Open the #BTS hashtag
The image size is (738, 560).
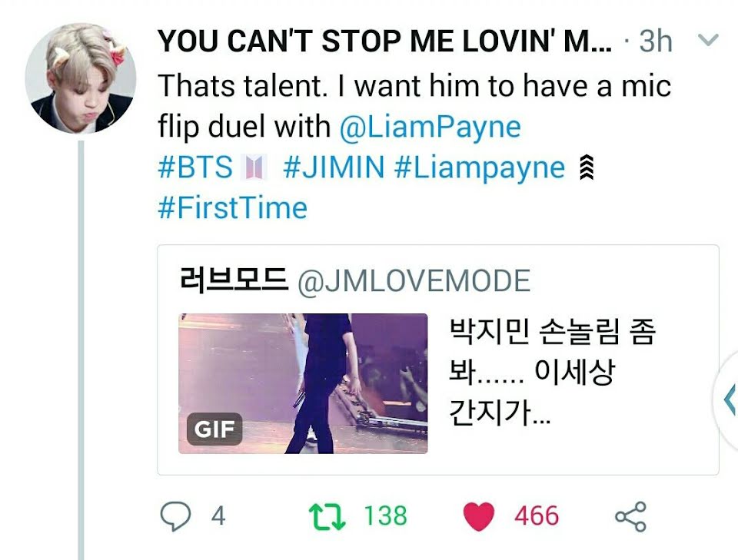click(195, 167)
